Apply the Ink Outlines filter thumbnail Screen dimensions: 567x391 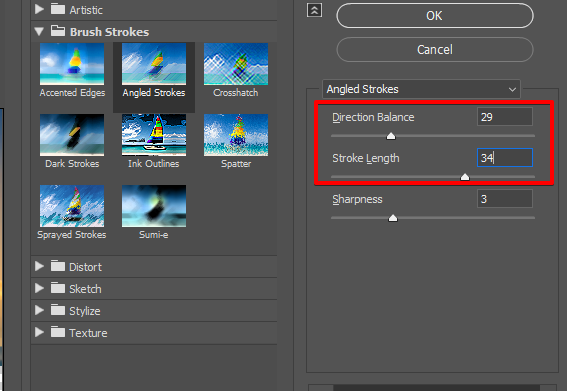coord(154,135)
